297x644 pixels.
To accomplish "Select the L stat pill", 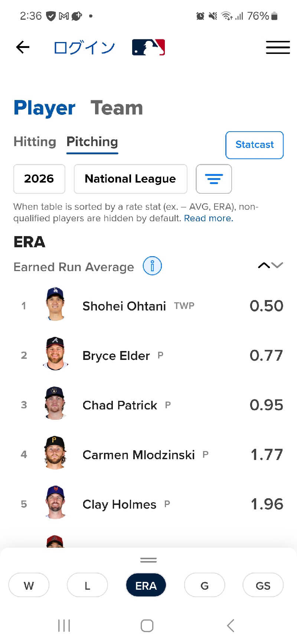I will pyautogui.click(x=87, y=585).
